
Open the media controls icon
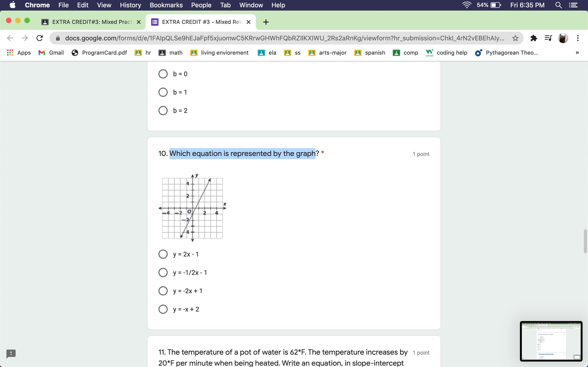[548, 38]
